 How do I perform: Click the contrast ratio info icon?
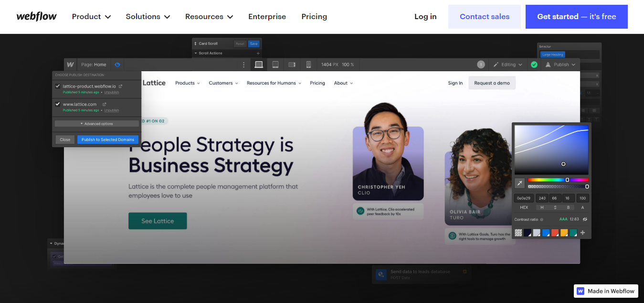coord(542,219)
